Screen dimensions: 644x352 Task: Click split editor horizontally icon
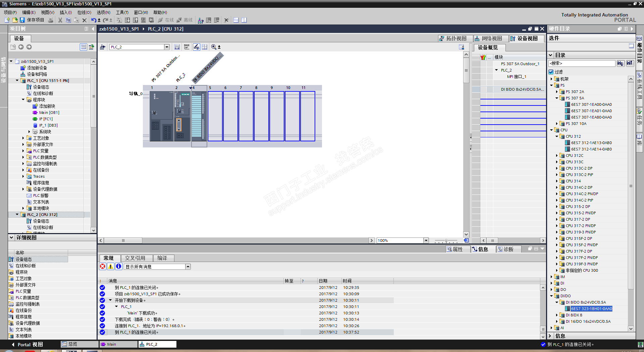[236, 20]
